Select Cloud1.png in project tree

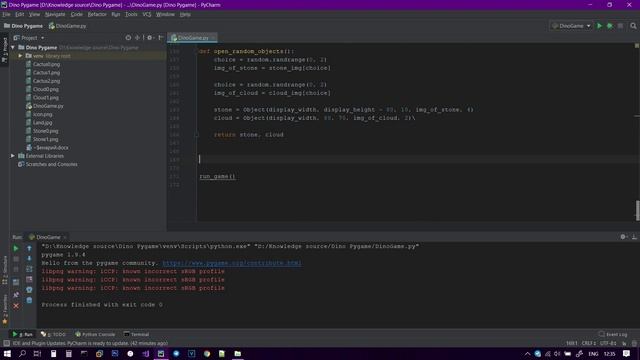[x=45, y=98]
